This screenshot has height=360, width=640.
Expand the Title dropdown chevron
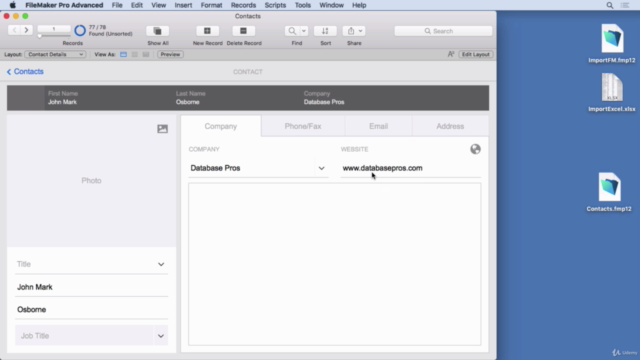(161, 264)
